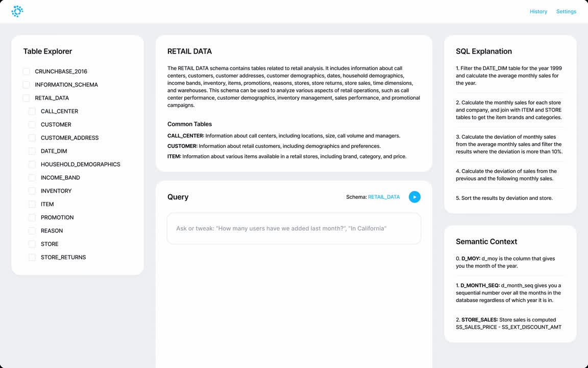Check the CUSTOMER table checkbox
This screenshot has width=588, height=368.
tap(32, 124)
